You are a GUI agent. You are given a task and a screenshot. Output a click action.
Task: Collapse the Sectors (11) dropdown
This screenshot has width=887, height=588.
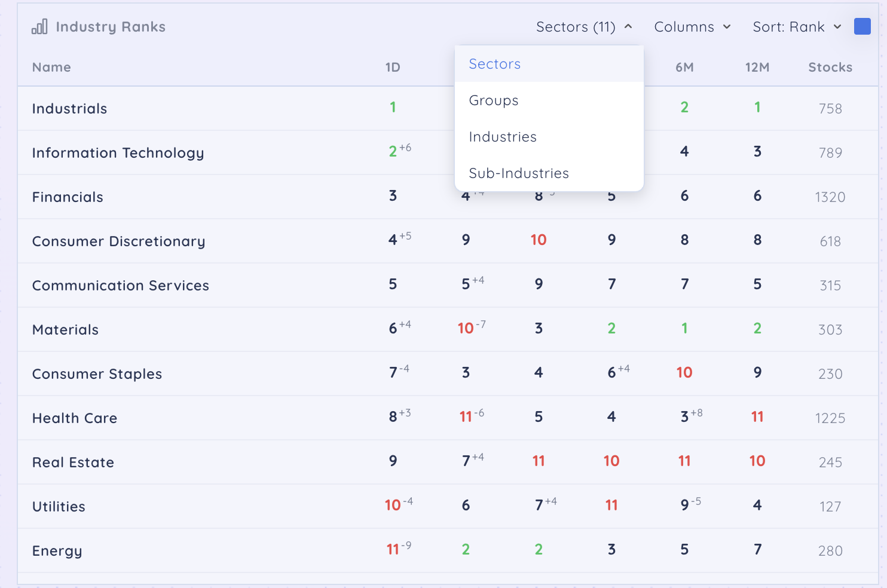point(583,27)
